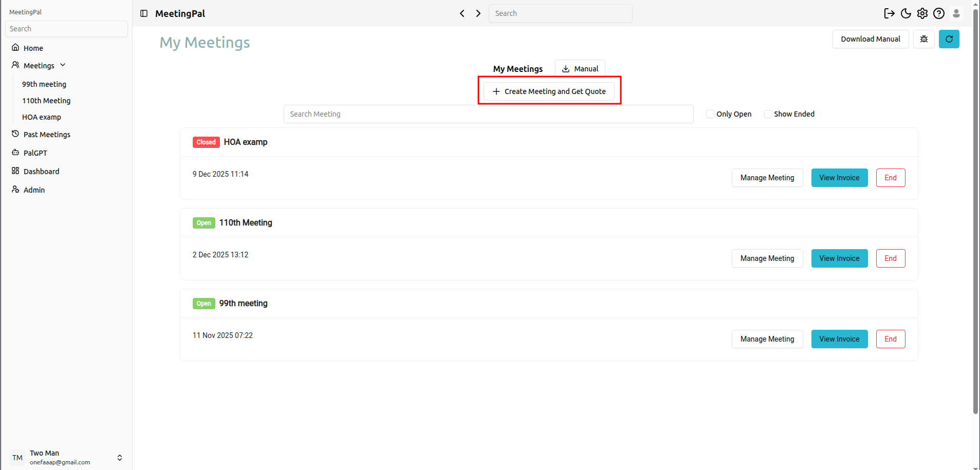This screenshot has width=980, height=470.
Task: Click Download Manual
Action: tap(870, 39)
